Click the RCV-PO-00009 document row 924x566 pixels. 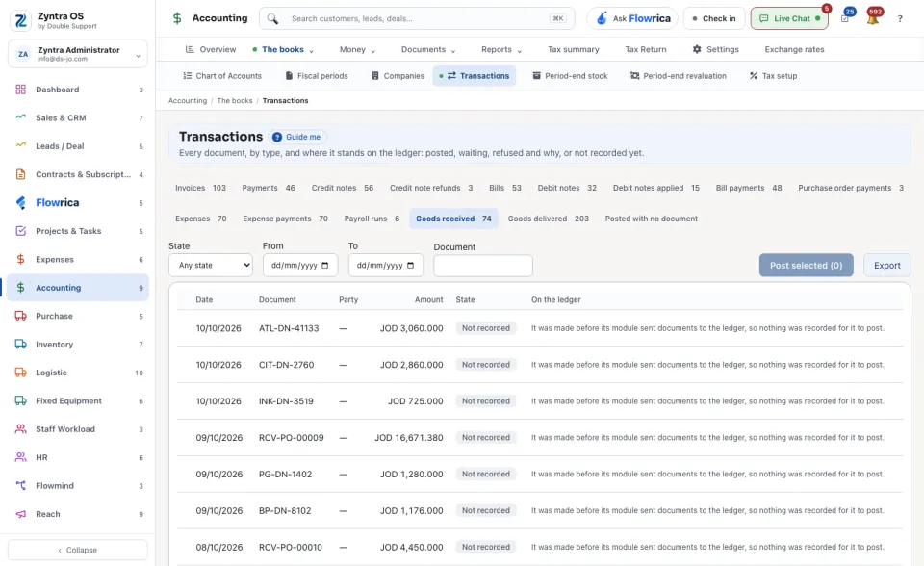540,437
